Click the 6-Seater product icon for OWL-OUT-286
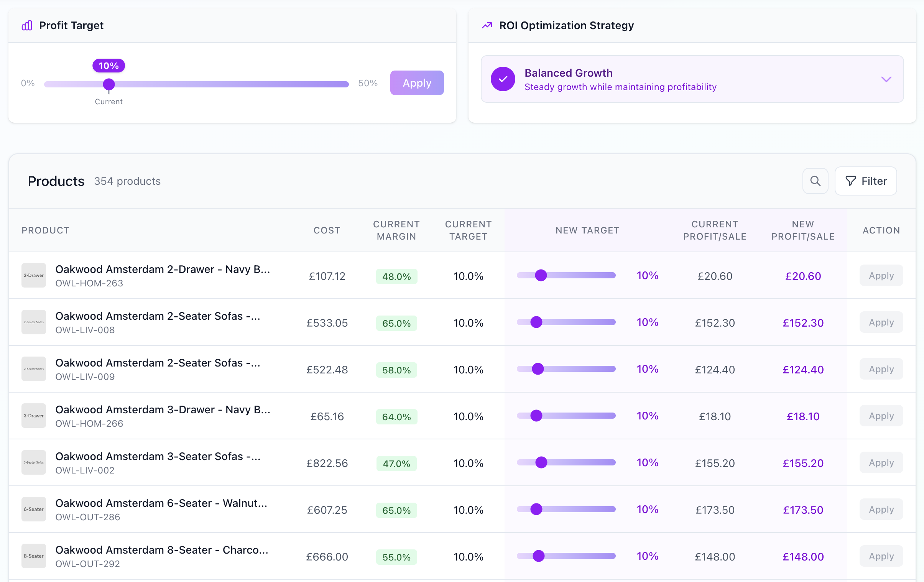Image resolution: width=924 pixels, height=582 pixels. click(34, 509)
